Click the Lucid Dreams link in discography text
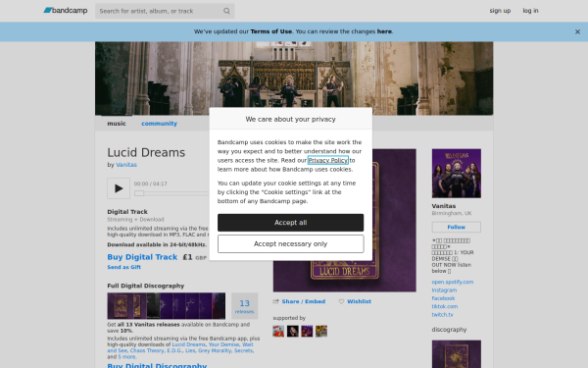Screen dimensions: 588x368 188,344
